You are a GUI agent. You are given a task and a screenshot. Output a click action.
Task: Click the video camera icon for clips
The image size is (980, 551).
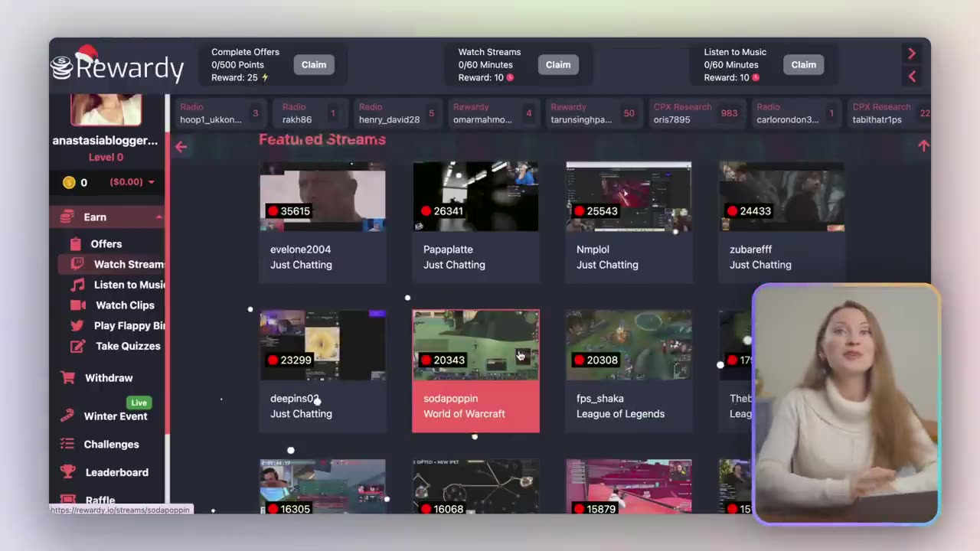(77, 305)
